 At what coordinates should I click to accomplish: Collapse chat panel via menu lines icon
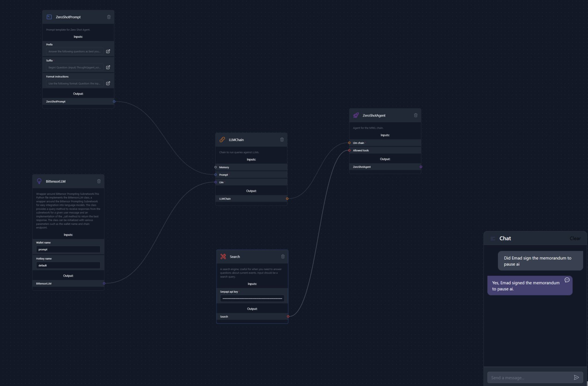(x=493, y=238)
